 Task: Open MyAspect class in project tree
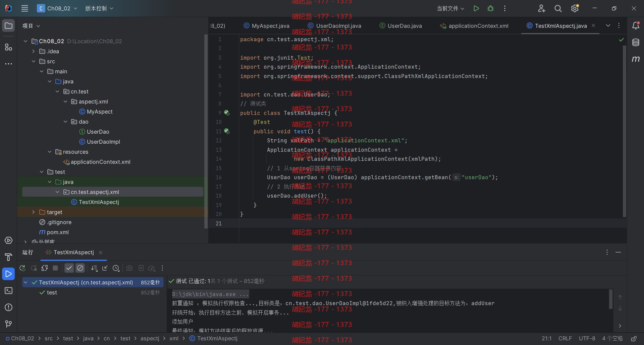tap(96, 112)
